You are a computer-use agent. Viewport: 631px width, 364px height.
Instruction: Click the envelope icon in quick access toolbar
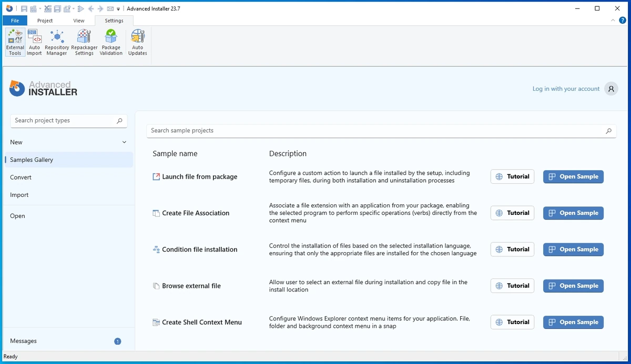(x=110, y=9)
